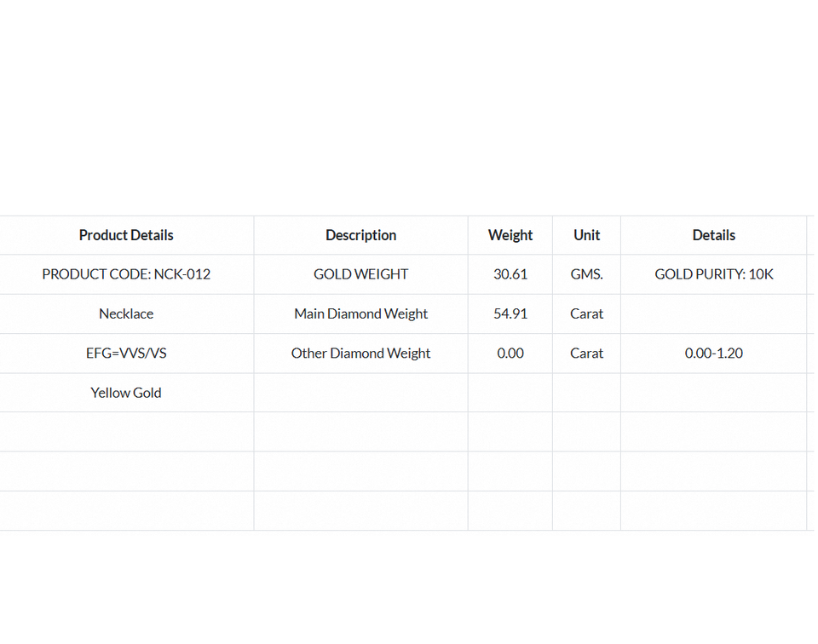Click the 54.91 weight value

click(x=510, y=313)
